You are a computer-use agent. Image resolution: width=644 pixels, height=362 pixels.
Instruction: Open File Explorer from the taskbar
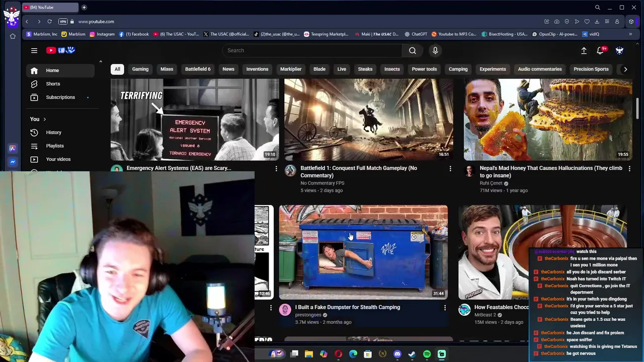point(309,354)
